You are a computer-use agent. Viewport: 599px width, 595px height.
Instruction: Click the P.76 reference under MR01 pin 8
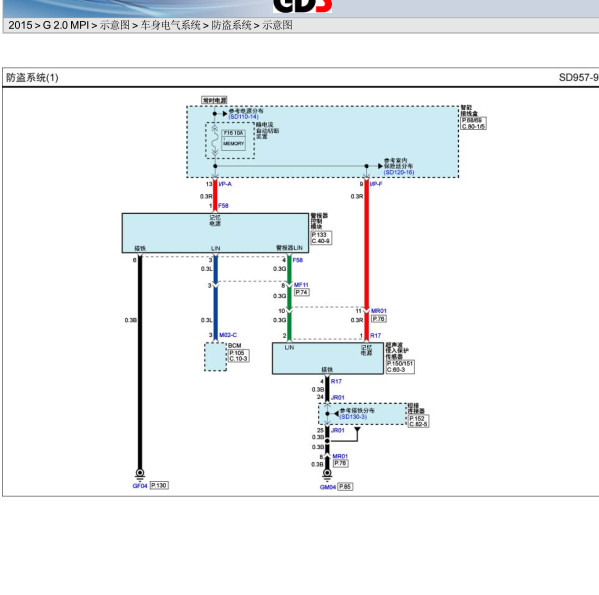pos(340,463)
